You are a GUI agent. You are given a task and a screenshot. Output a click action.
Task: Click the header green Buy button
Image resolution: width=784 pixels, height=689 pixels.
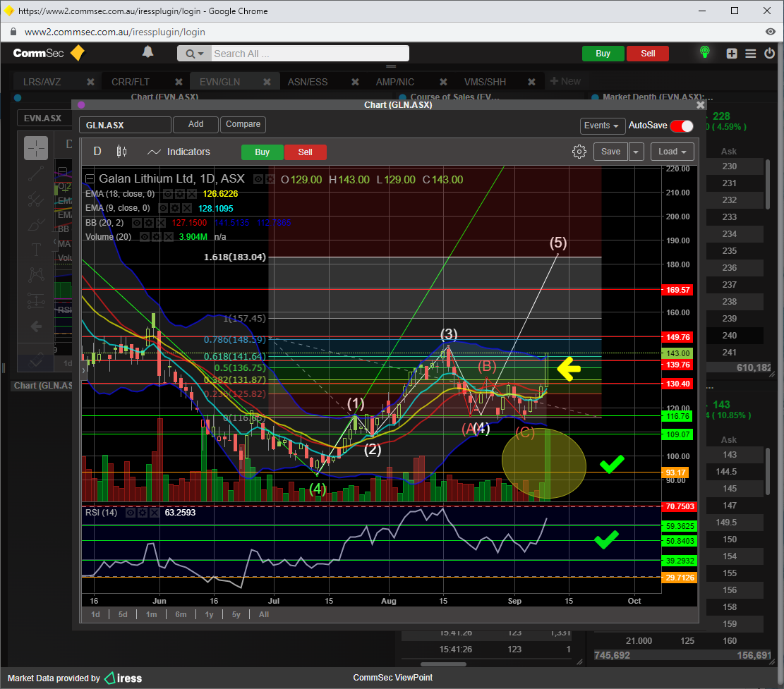603,54
